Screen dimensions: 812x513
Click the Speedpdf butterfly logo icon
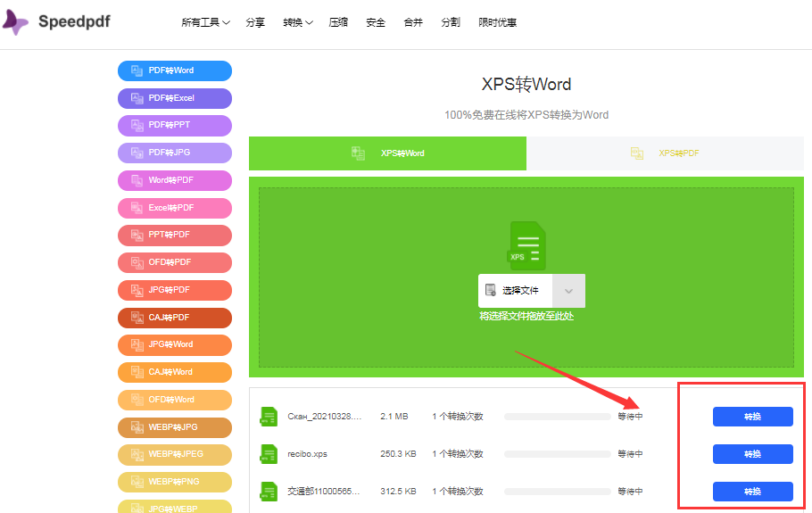(15, 22)
